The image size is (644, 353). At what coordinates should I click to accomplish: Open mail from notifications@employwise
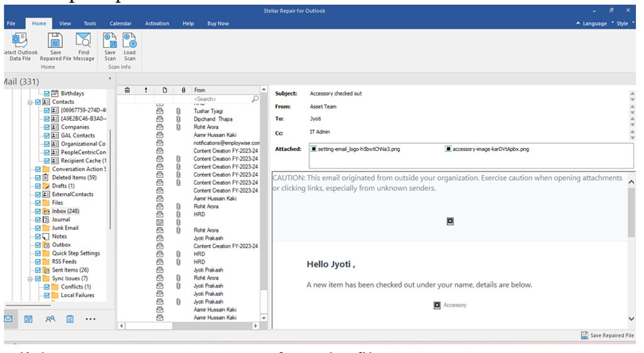coord(226,143)
